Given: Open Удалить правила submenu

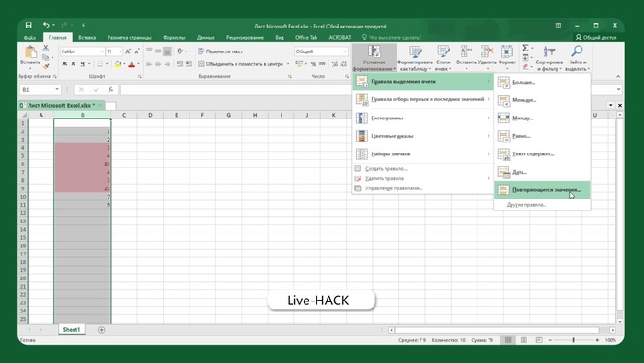Looking at the screenshot, I should (x=422, y=178).
